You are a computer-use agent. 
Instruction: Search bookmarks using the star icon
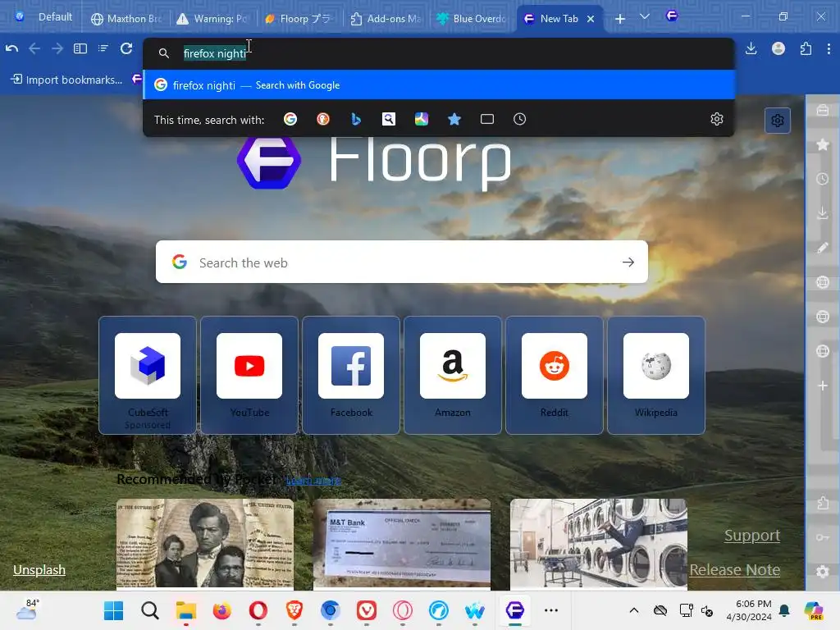click(x=454, y=119)
